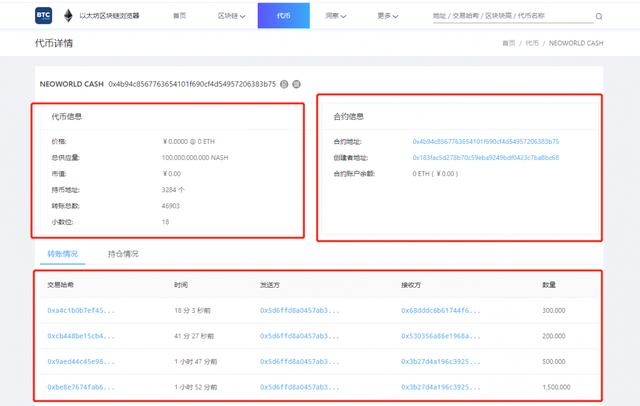
Task: Click the amount 300,000 cell
Action: [554, 311]
